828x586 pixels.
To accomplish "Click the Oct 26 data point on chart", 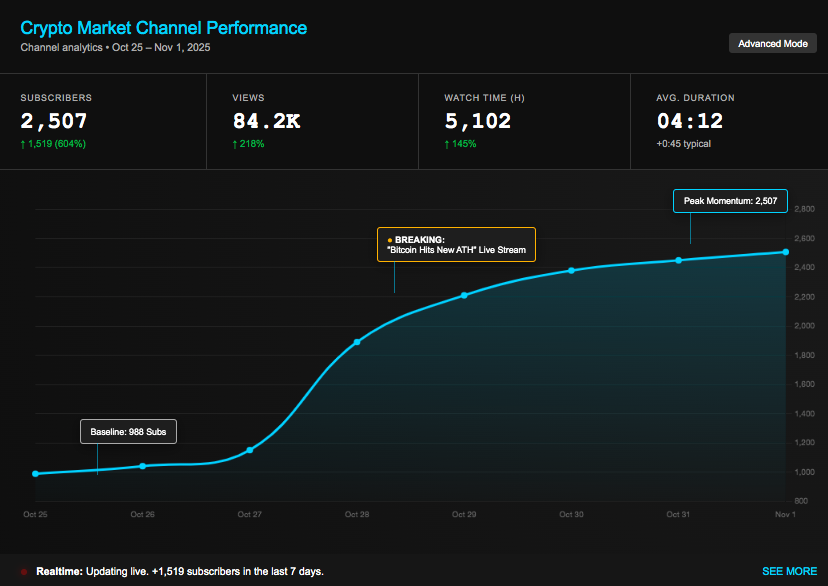I will click(x=143, y=466).
